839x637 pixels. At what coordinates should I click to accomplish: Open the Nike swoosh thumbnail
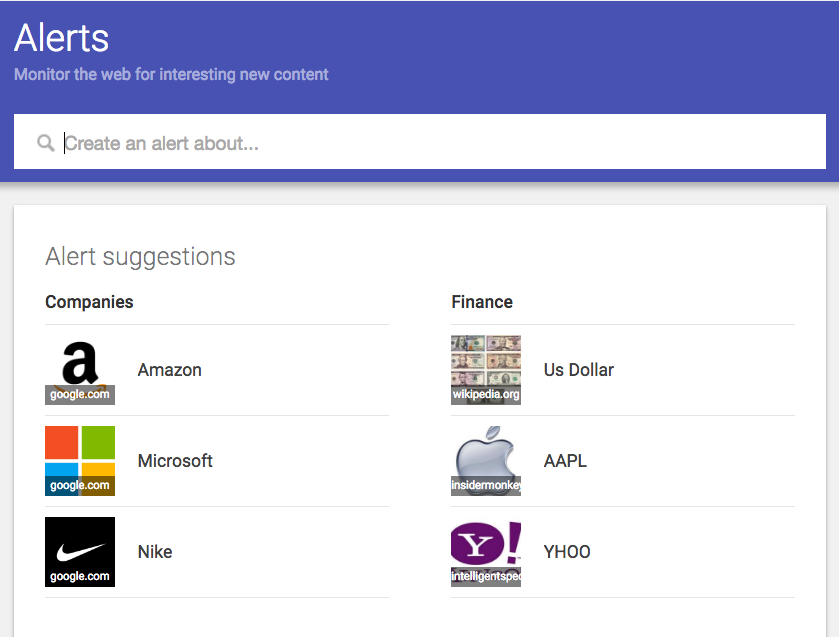pos(80,552)
